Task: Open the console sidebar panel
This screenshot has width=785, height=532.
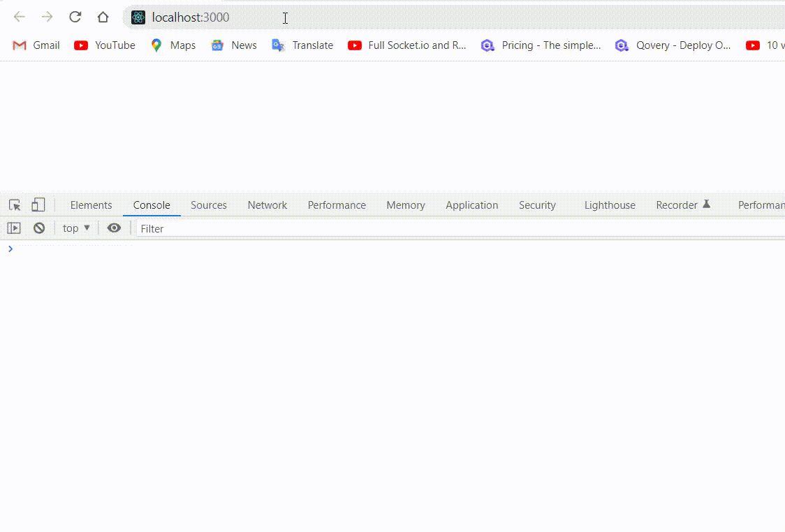Action: 13,228
